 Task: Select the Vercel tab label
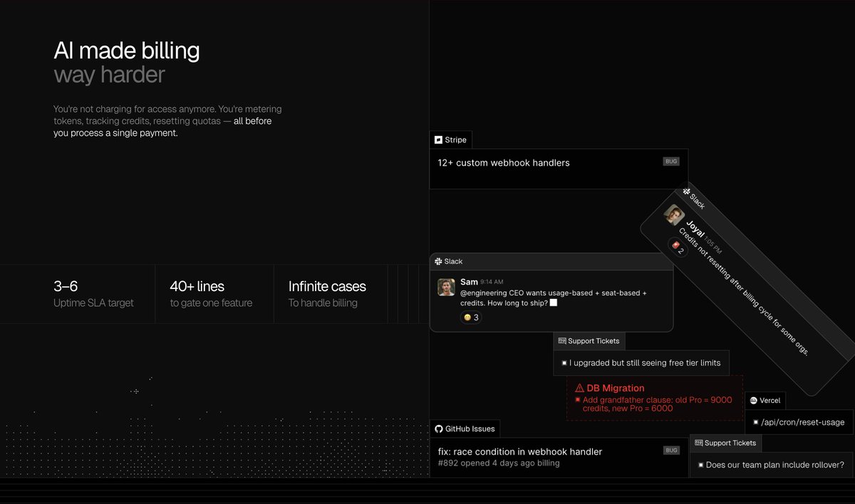click(765, 401)
